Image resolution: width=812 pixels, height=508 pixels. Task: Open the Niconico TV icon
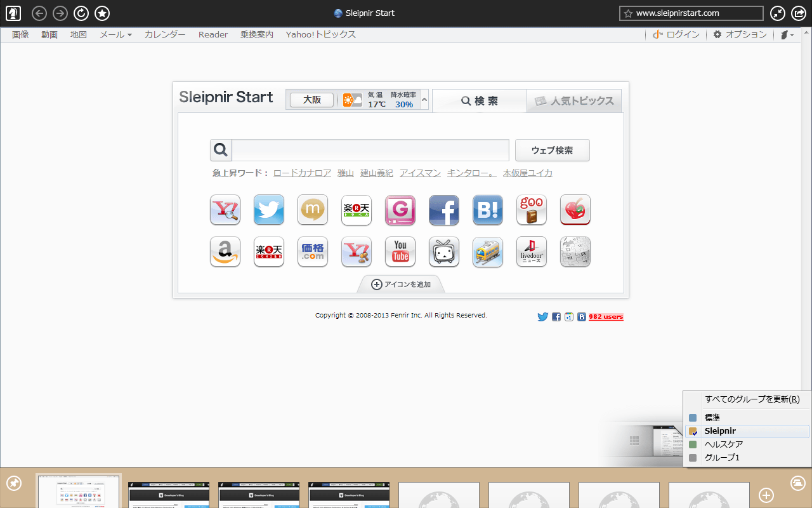coord(444,251)
